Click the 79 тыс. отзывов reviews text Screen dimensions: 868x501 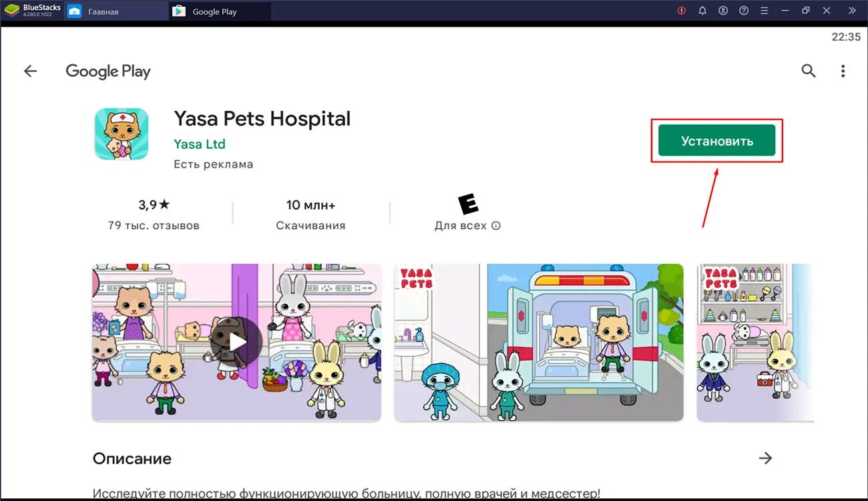click(154, 226)
